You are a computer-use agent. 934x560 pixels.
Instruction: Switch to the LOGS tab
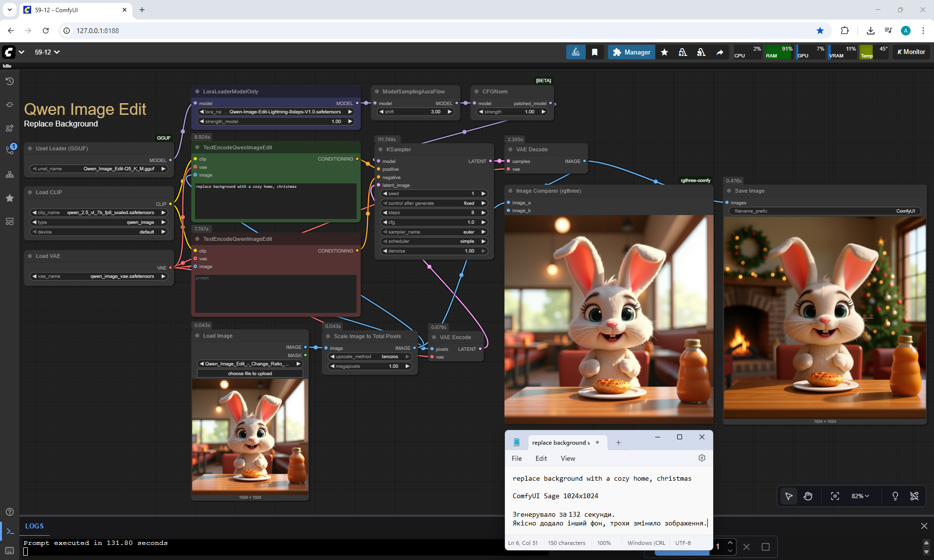(34, 526)
